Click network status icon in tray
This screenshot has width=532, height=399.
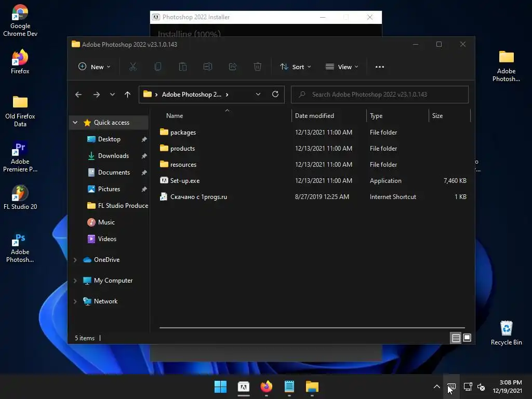click(x=468, y=387)
